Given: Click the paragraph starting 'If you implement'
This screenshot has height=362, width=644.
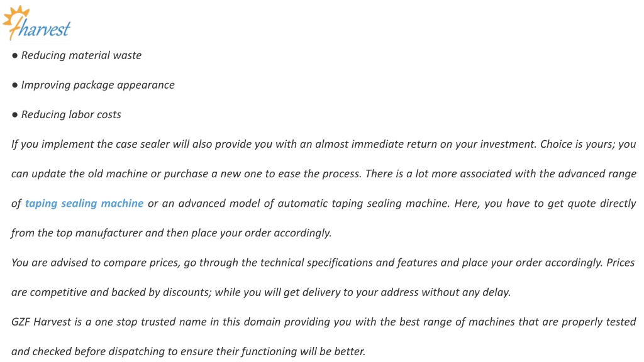Looking at the screenshot, I should pyautogui.click(x=324, y=189).
